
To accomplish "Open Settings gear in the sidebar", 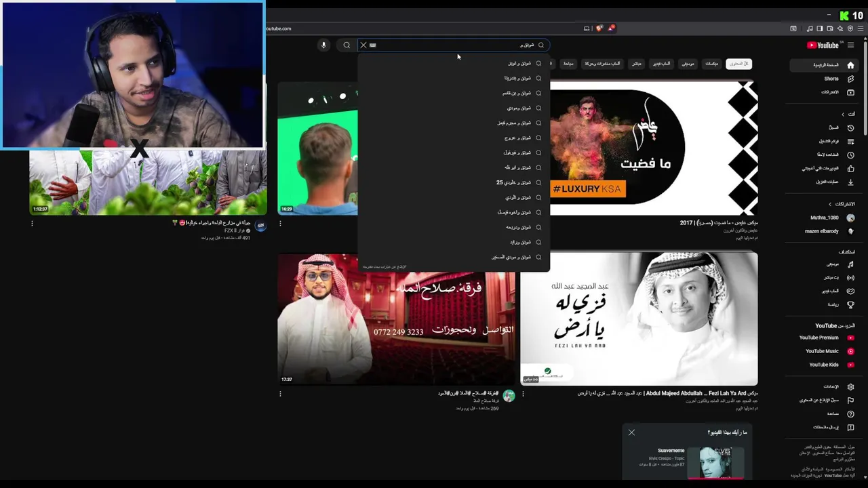I will [850, 387].
